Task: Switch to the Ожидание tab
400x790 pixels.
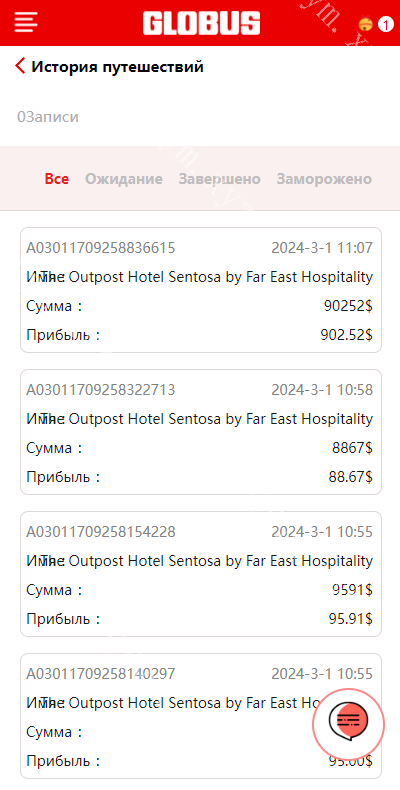Action: coord(123,179)
